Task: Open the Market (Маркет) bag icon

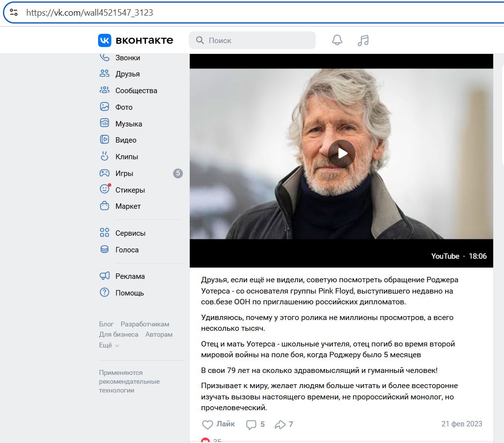Action: click(104, 206)
